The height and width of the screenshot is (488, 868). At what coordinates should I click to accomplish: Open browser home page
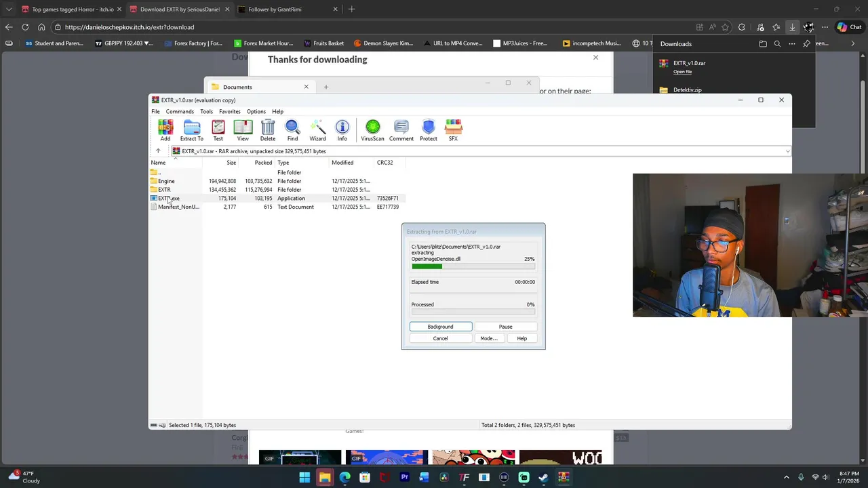pos(41,27)
